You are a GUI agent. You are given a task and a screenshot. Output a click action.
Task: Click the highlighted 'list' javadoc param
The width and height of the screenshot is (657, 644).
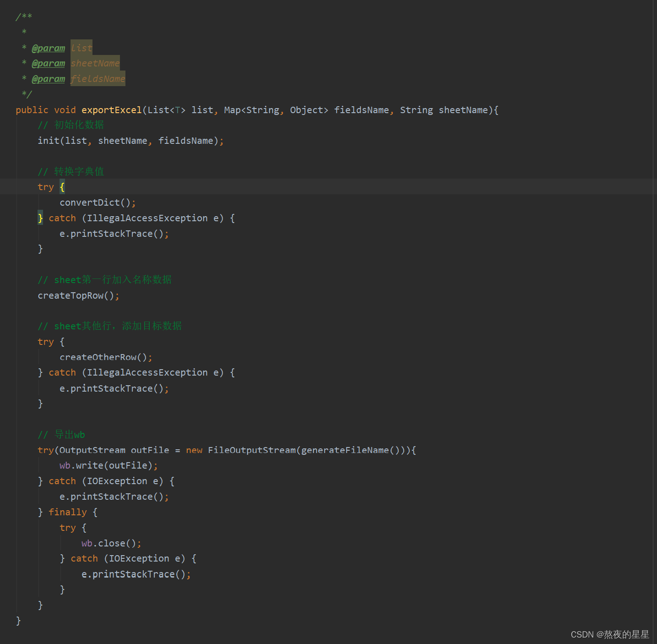pos(81,48)
